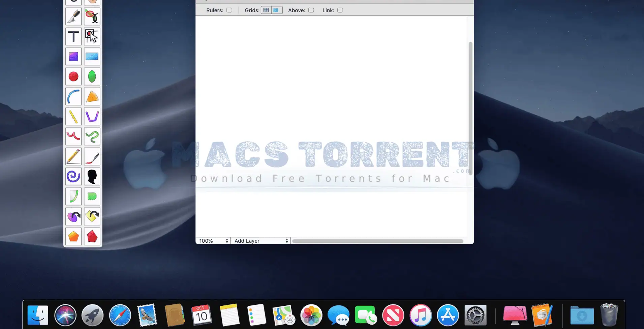The width and height of the screenshot is (644, 329).
Task: Select the green squiggle path tool
Action: [x=92, y=137]
